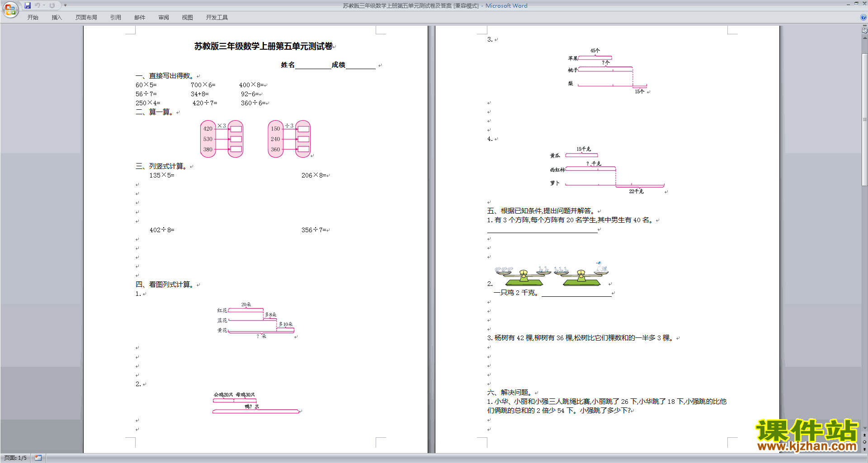Click the equation 135×5=
Screen dimensions: 868x463
(162, 175)
